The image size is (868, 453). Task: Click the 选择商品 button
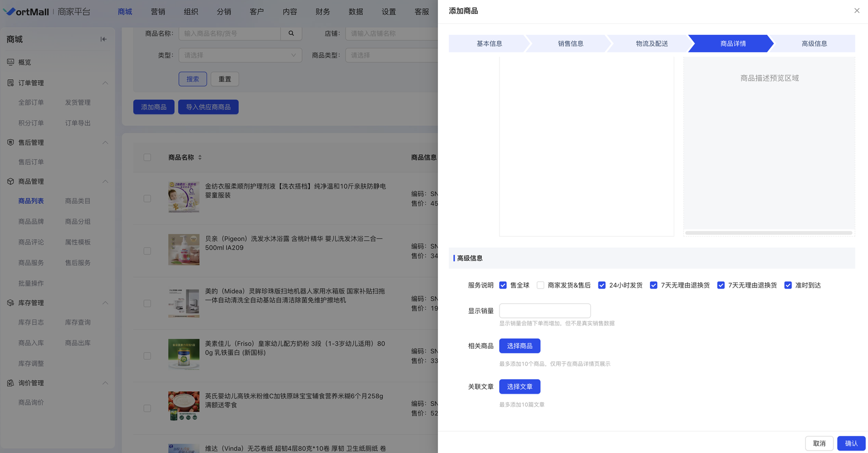519,346
